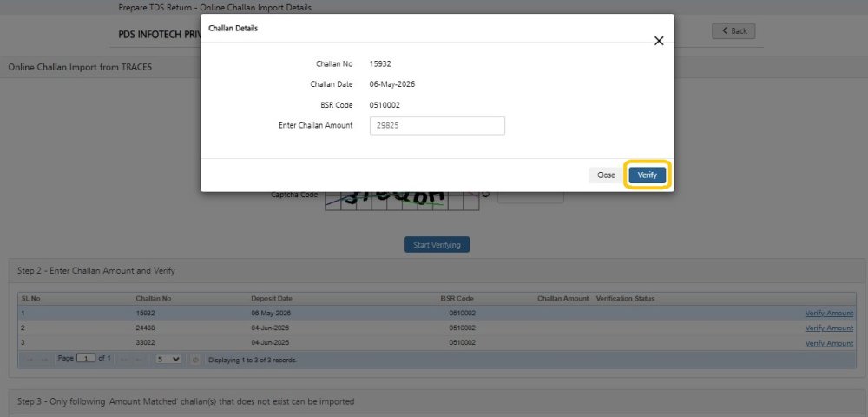The image size is (868, 417).
Task: Click the Step 3 section heading
Action: tap(186, 401)
